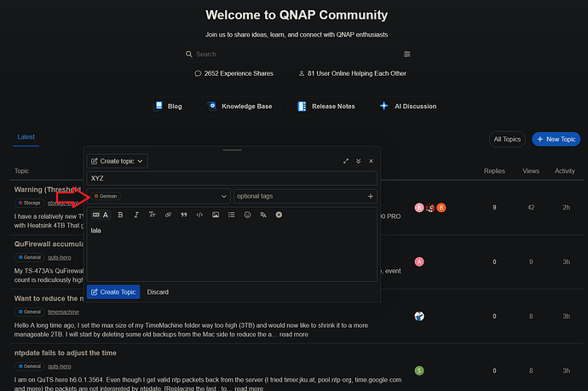Image resolution: width=588 pixels, height=391 pixels.
Task: Insert preformatted code block
Action: [199, 215]
